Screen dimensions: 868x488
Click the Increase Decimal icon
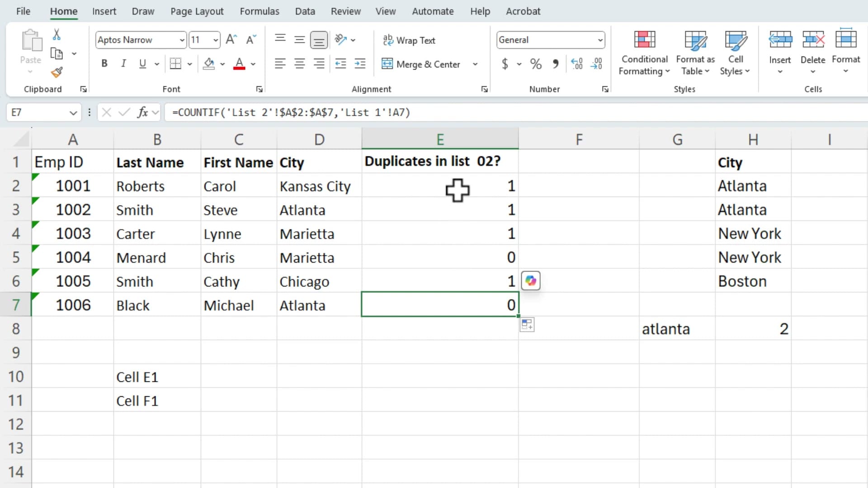point(576,64)
